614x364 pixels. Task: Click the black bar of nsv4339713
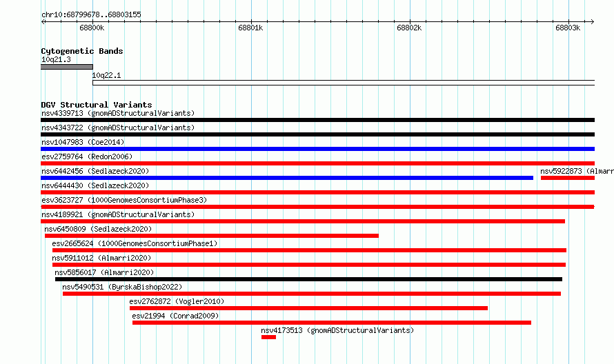tap(317, 120)
